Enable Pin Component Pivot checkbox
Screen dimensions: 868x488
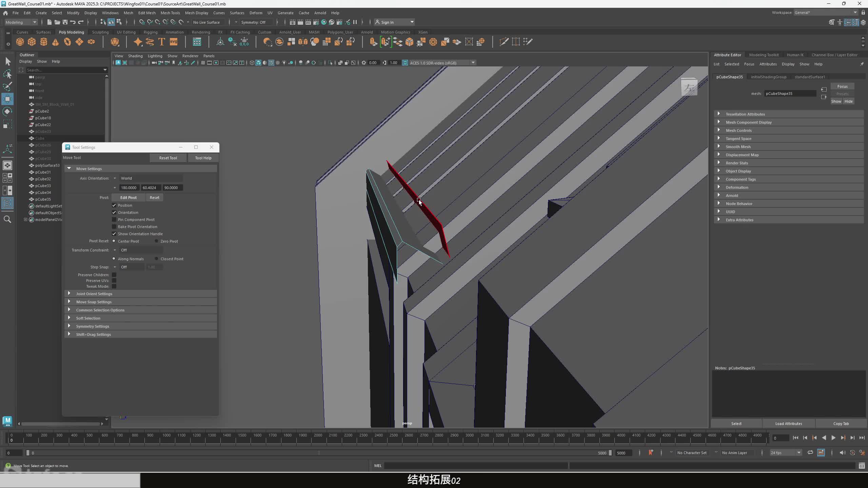[x=114, y=220]
